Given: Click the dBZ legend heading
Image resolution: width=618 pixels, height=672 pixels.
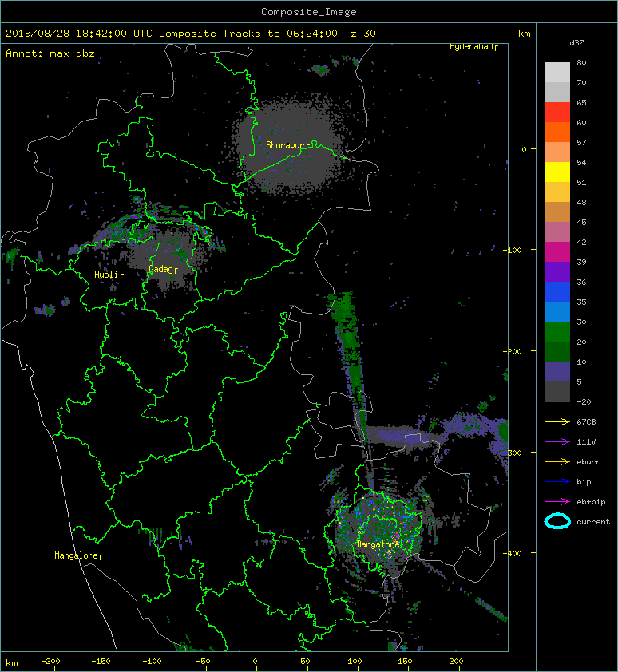Looking at the screenshot, I should [x=576, y=43].
